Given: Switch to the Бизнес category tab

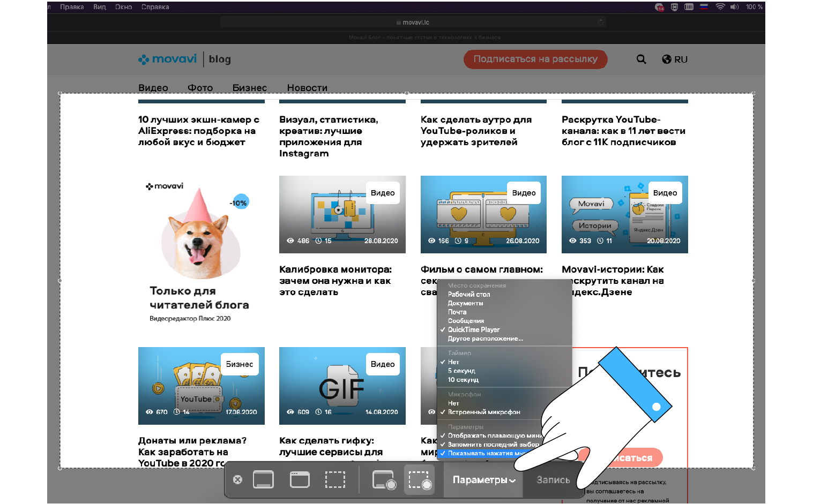Looking at the screenshot, I should click(249, 88).
